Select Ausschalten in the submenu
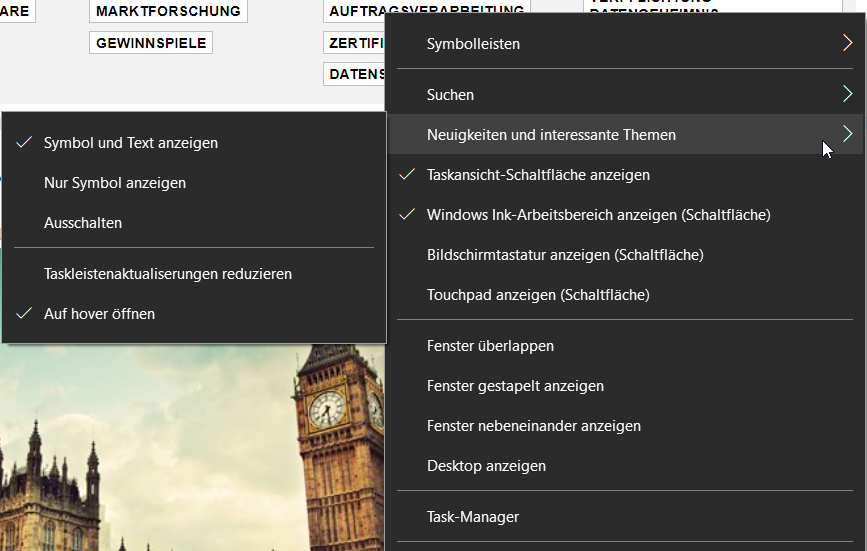 click(x=83, y=223)
